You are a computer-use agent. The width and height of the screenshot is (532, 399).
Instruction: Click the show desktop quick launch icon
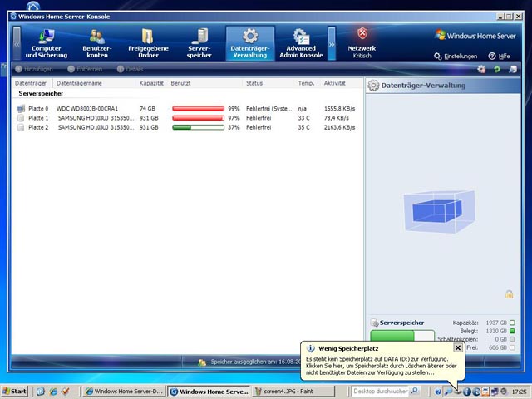pyautogui.click(x=41, y=392)
